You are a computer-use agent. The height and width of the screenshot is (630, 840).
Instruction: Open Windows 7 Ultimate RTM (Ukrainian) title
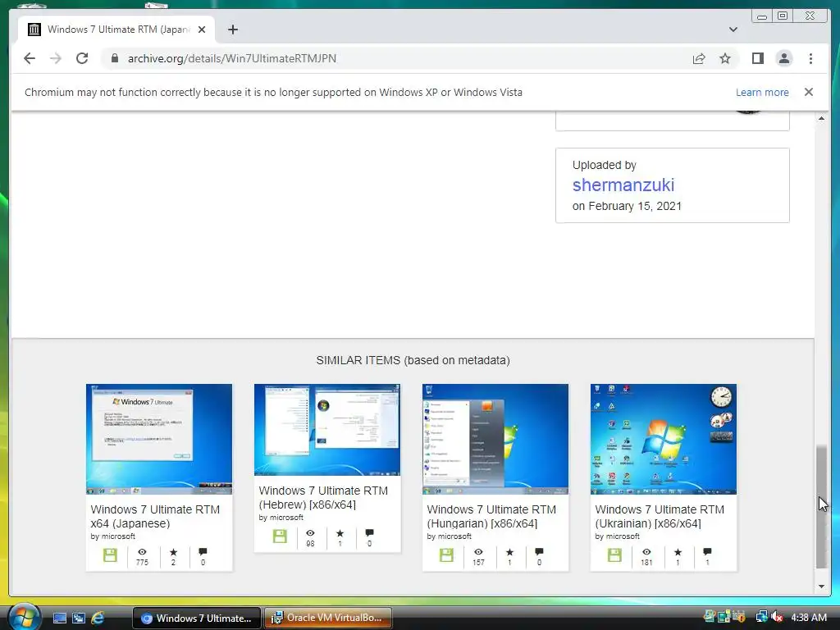tap(660, 517)
